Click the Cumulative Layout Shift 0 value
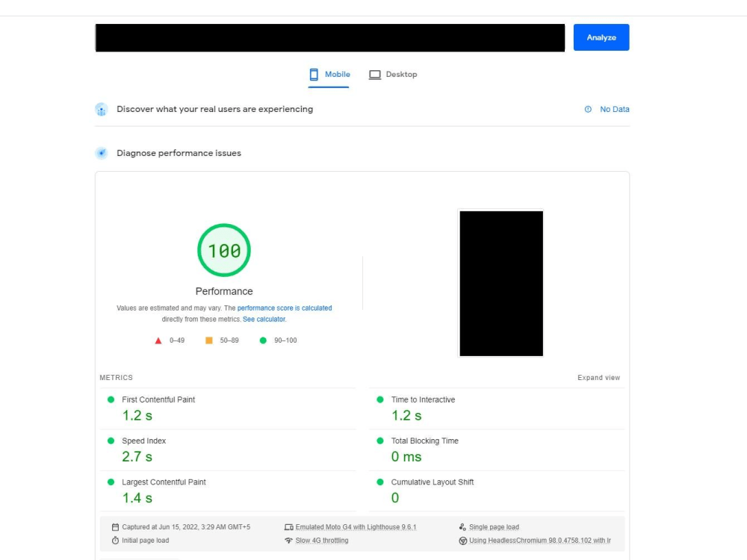 (395, 498)
